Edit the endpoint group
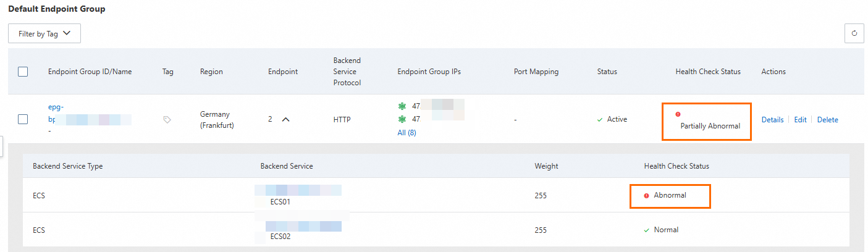868x252 pixels. click(x=800, y=120)
